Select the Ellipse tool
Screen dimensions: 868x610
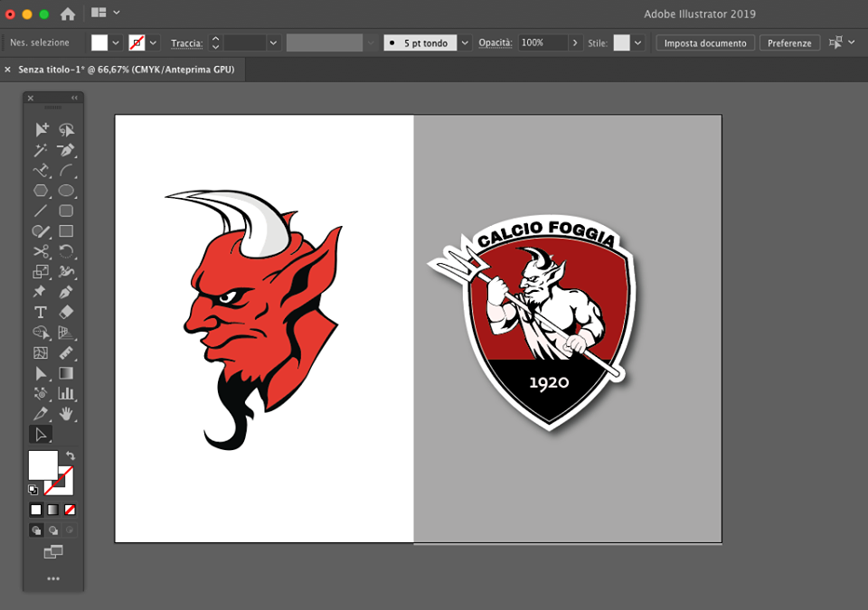66,191
